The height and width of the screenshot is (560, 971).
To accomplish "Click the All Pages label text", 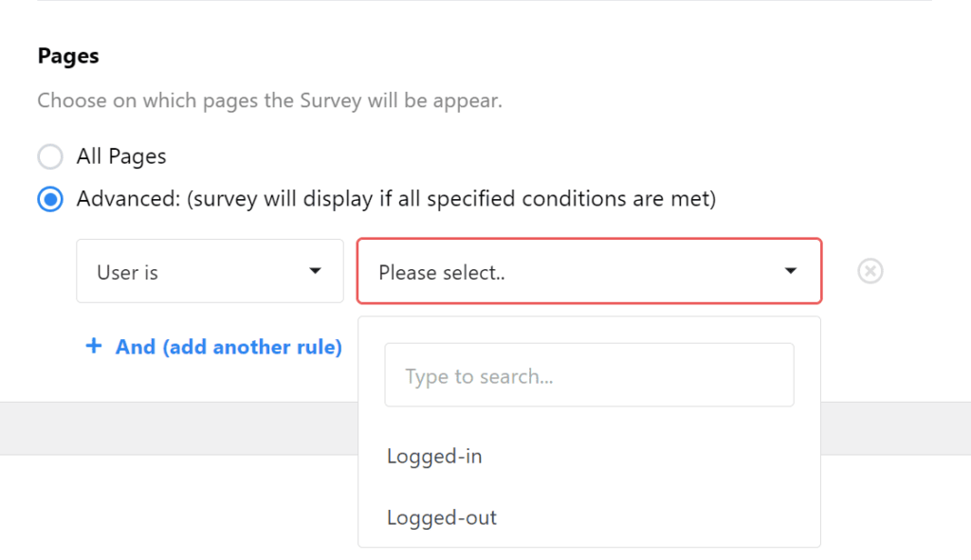I will point(121,156).
